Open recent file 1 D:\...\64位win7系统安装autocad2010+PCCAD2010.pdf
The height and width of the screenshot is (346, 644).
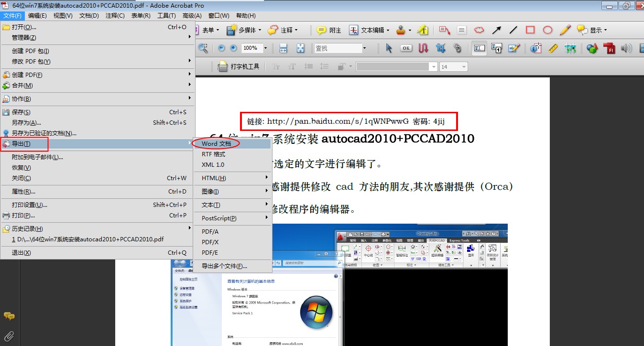pos(98,239)
